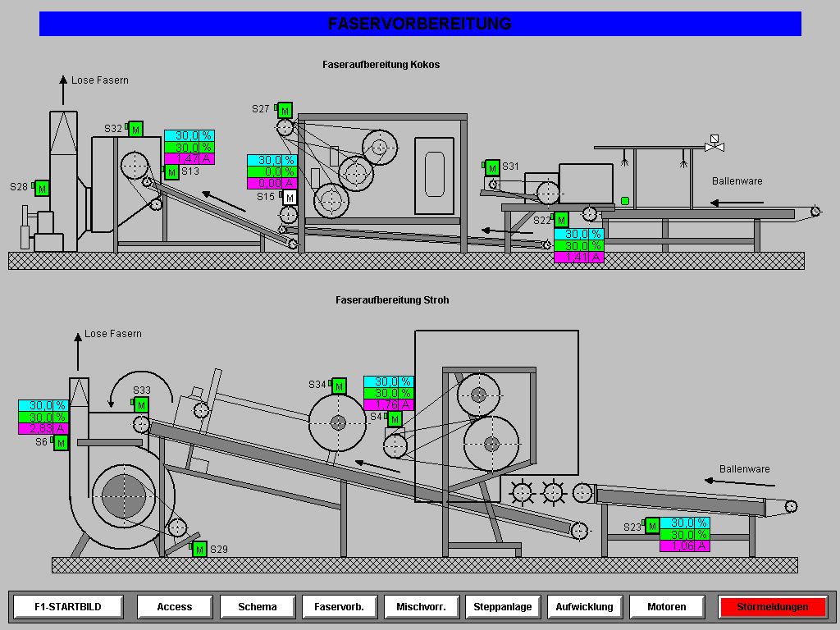The image size is (840, 630).
Task: Select the S29 motor icon
Action: point(199,549)
